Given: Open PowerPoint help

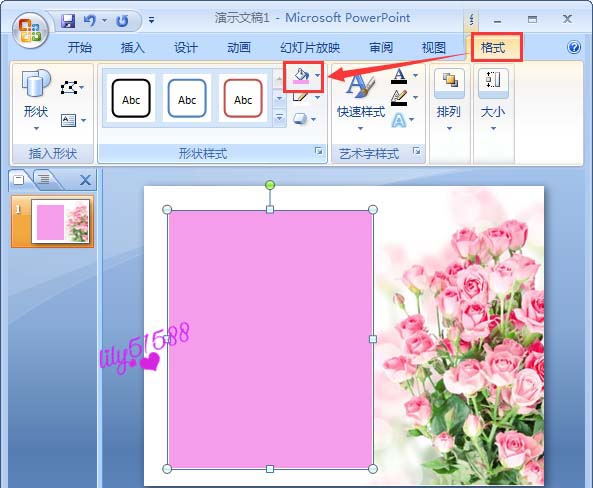Looking at the screenshot, I should coord(574,47).
